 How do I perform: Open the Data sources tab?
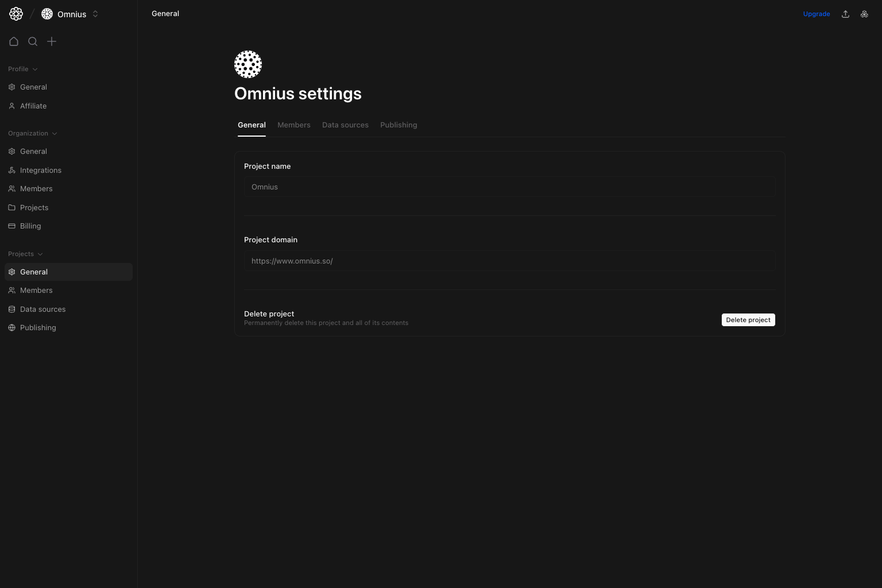(x=345, y=125)
